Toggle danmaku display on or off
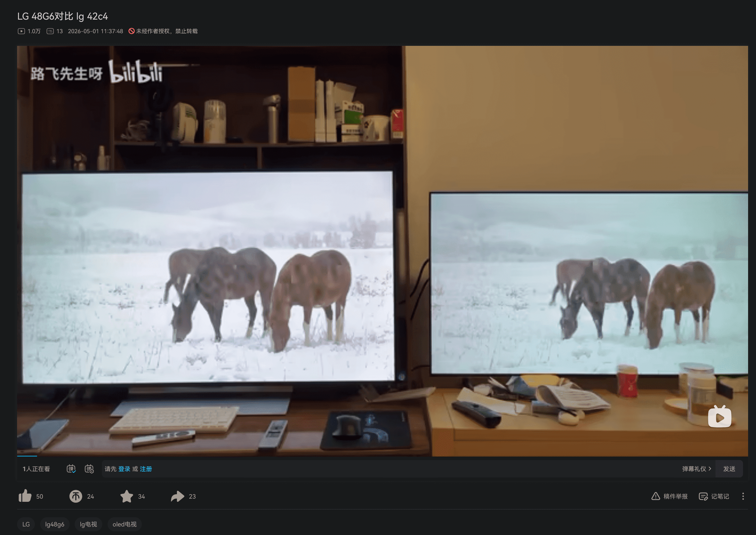This screenshot has width=756, height=535. click(71, 469)
